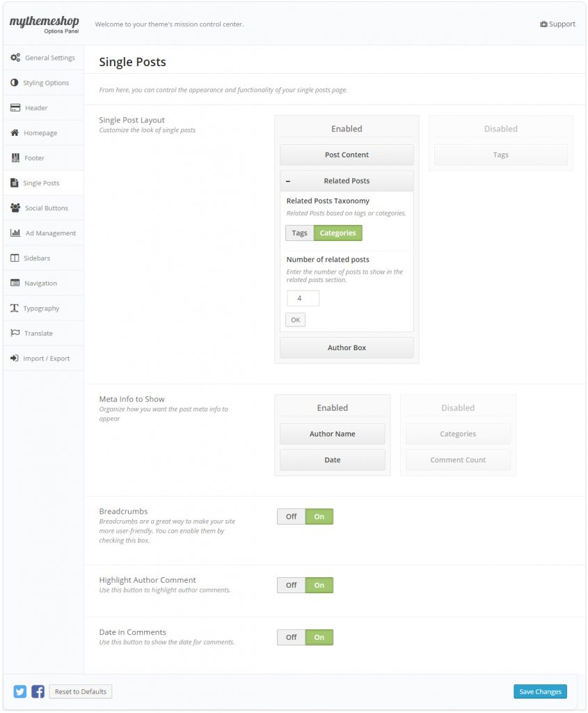Open Social Buttons people icon
The width and height of the screenshot is (588, 713).
pos(15,207)
